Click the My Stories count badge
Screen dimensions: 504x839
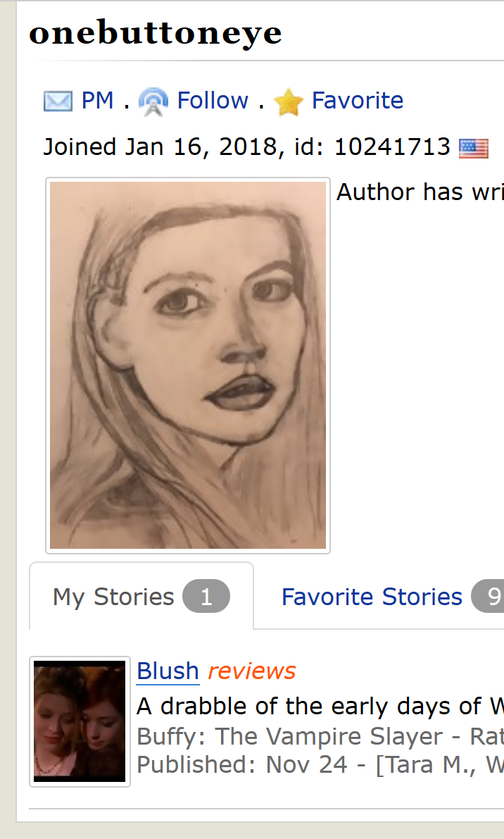[x=206, y=596]
